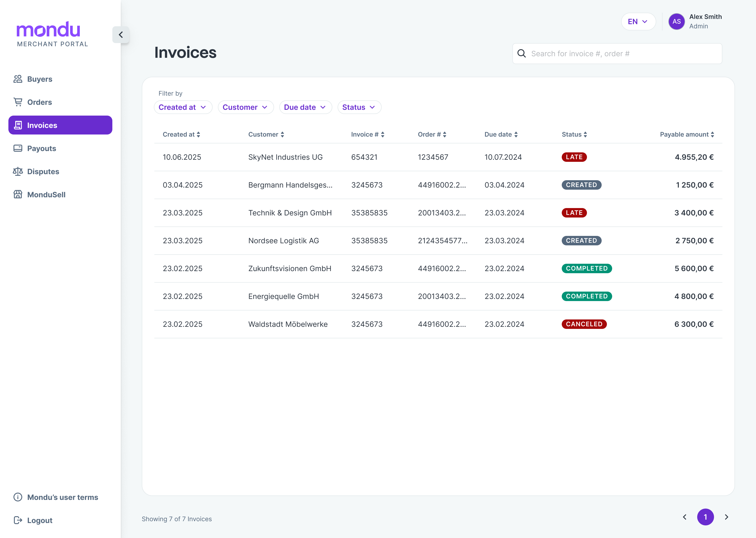Open the Buyers menu item
Viewport: 756px width, 538px height.
tap(40, 79)
